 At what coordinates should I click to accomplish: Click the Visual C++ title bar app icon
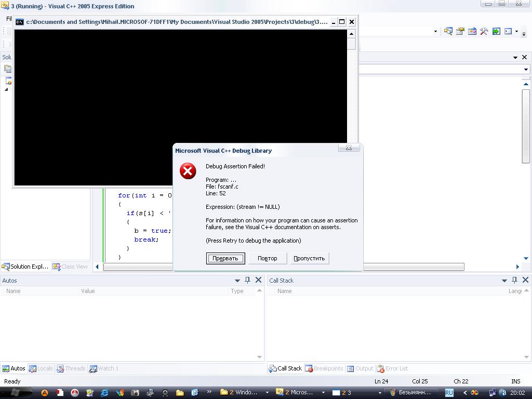click(x=5, y=6)
